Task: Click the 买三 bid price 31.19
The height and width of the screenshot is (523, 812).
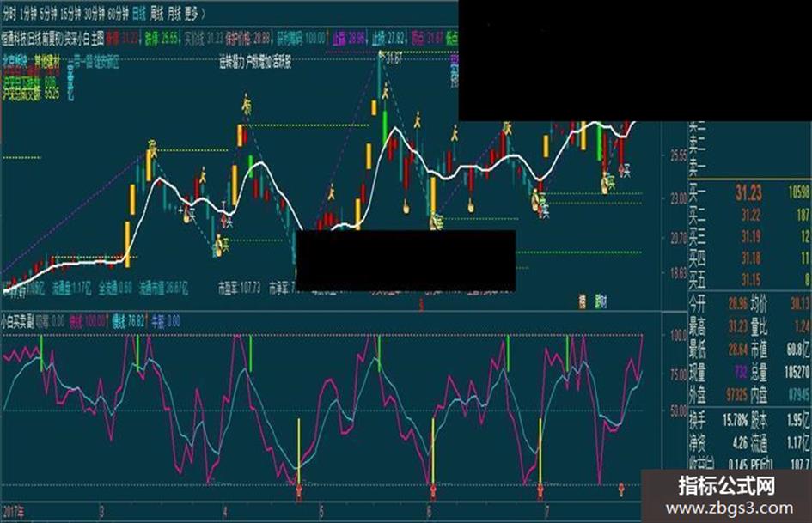Action: (750, 237)
